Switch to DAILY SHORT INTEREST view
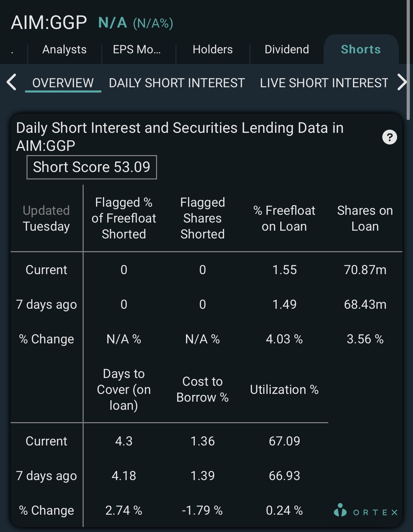Viewport: 413px width, 532px height. coord(177,83)
